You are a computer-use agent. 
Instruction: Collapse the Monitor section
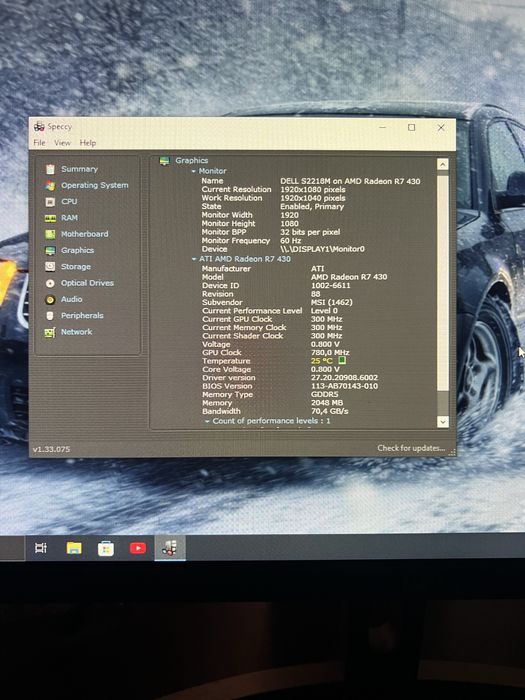(x=193, y=171)
